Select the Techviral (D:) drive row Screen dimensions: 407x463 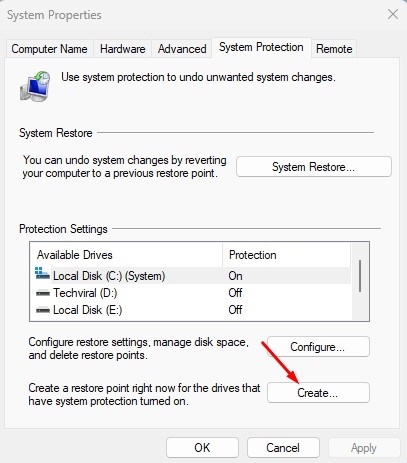coord(192,293)
